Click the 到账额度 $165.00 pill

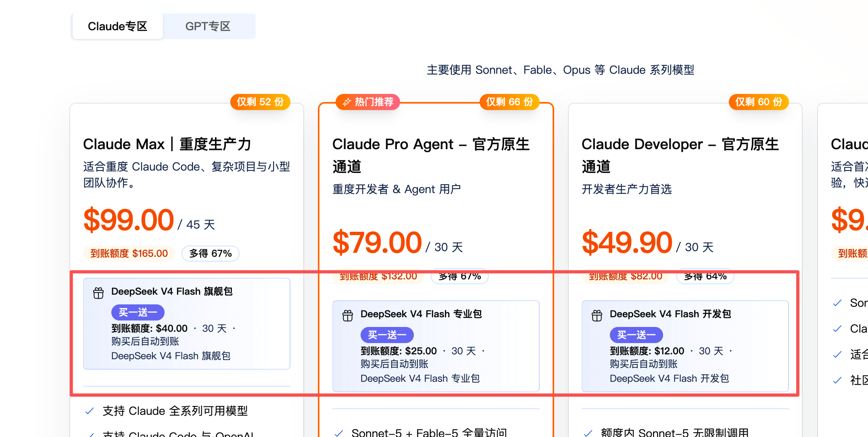coord(129,254)
